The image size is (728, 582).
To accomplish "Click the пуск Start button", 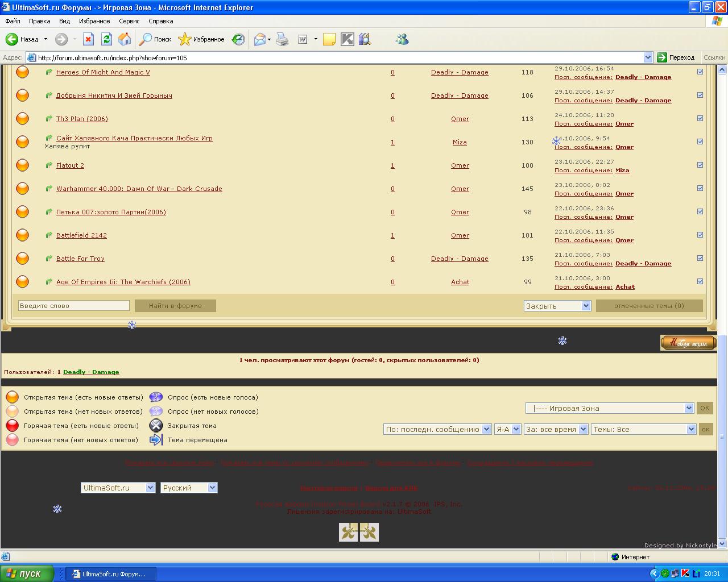I will [x=27, y=573].
